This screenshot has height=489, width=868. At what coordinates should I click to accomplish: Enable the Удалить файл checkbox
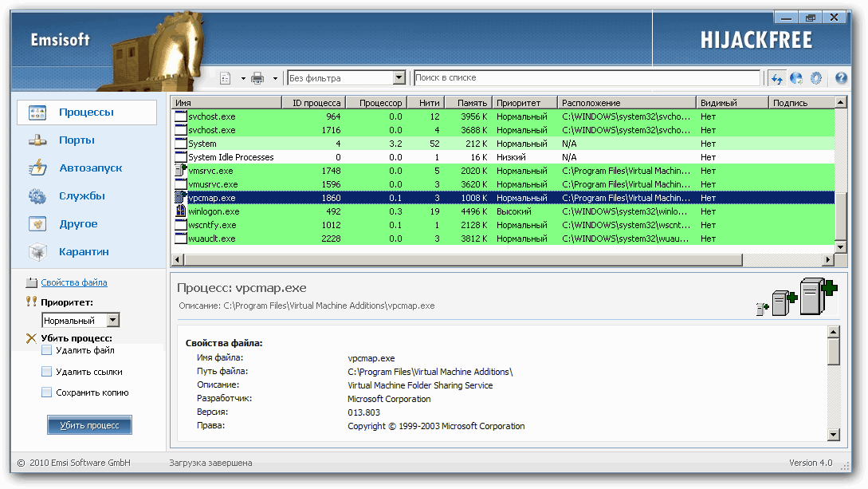click(x=46, y=350)
